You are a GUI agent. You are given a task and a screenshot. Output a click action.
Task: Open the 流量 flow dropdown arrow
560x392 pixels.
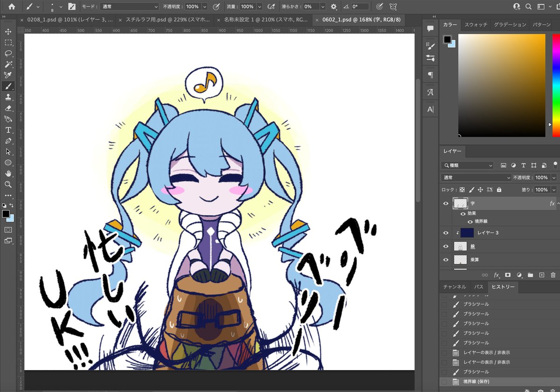[x=260, y=7]
